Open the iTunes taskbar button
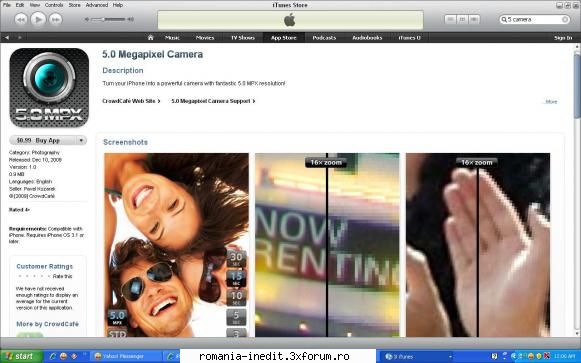 (416, 356)
